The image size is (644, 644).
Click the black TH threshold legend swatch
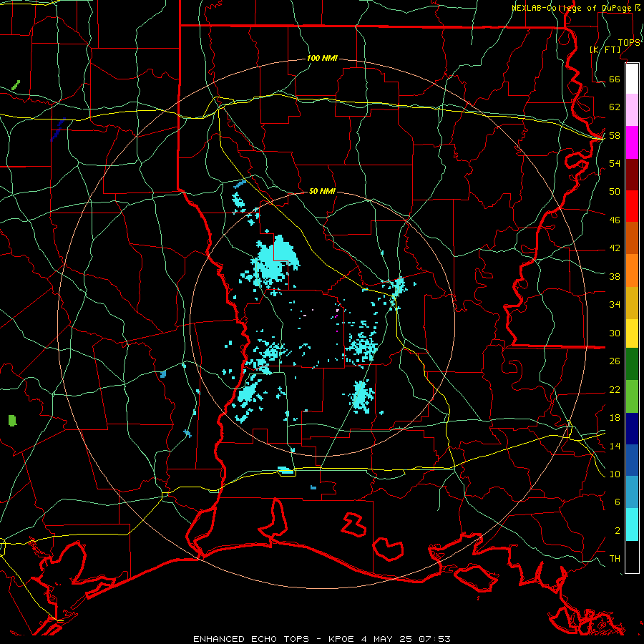(x=632, y=557)
